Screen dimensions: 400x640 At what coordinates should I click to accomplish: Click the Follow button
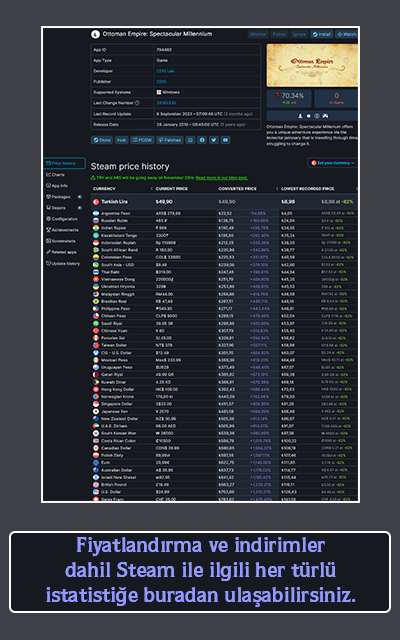pos(279,34)
